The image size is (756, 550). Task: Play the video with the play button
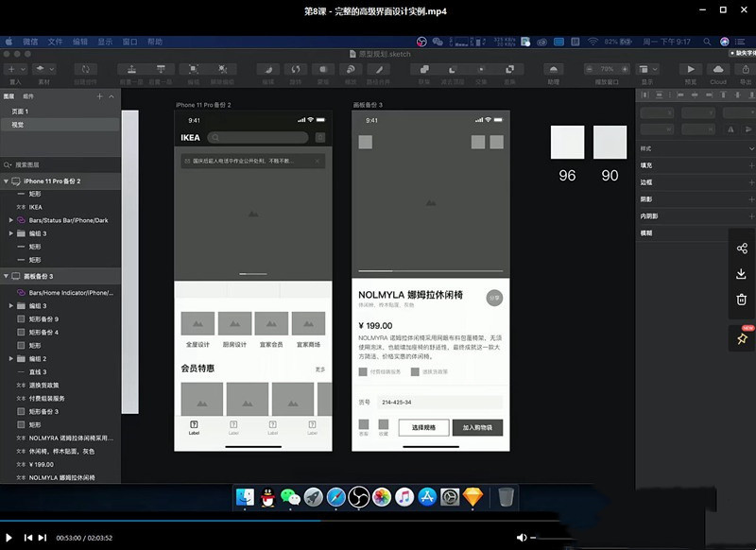coord(9,538)
